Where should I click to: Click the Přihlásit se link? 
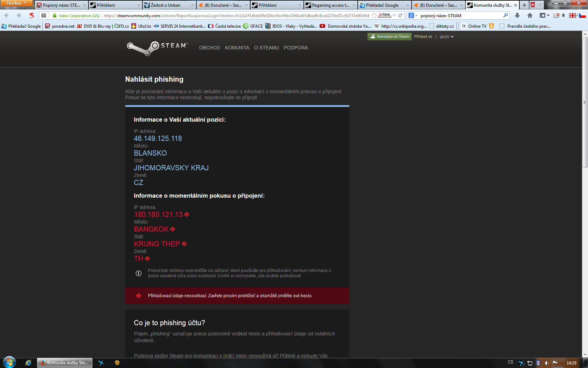[x=423, y=36]
